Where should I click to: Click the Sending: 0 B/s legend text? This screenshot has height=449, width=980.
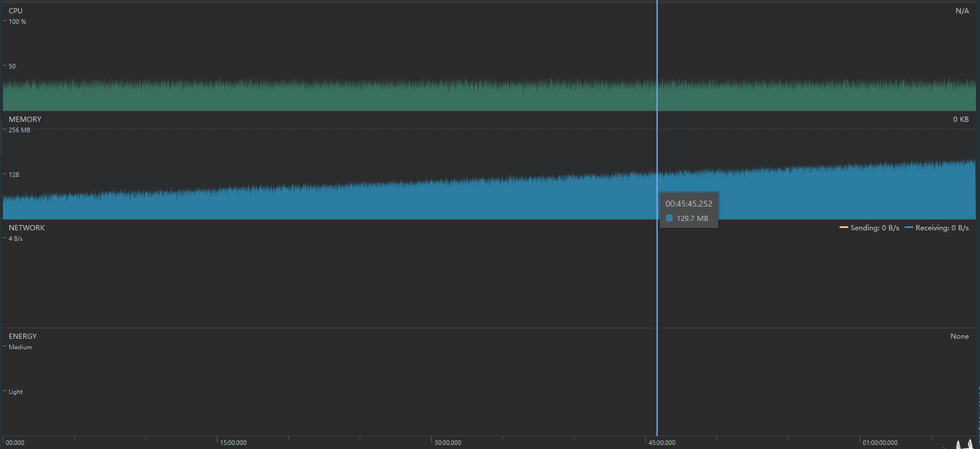(875, 228)
